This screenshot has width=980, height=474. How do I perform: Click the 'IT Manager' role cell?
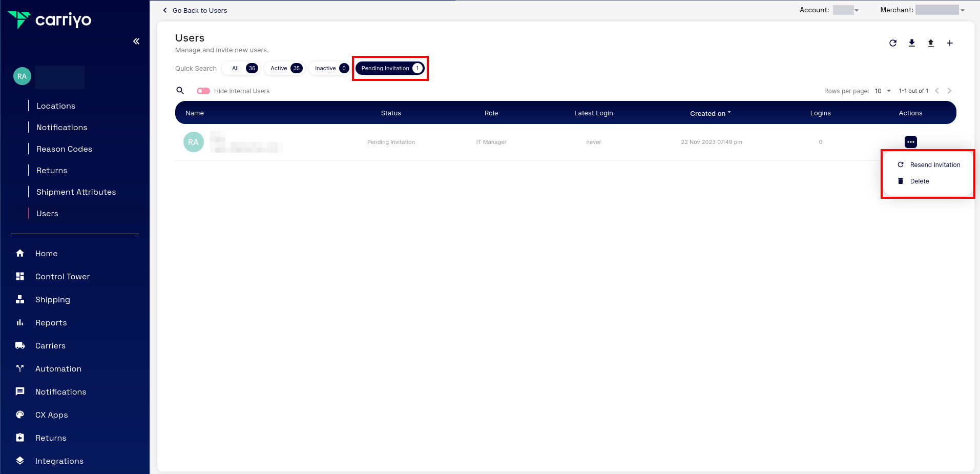point(491,142)
